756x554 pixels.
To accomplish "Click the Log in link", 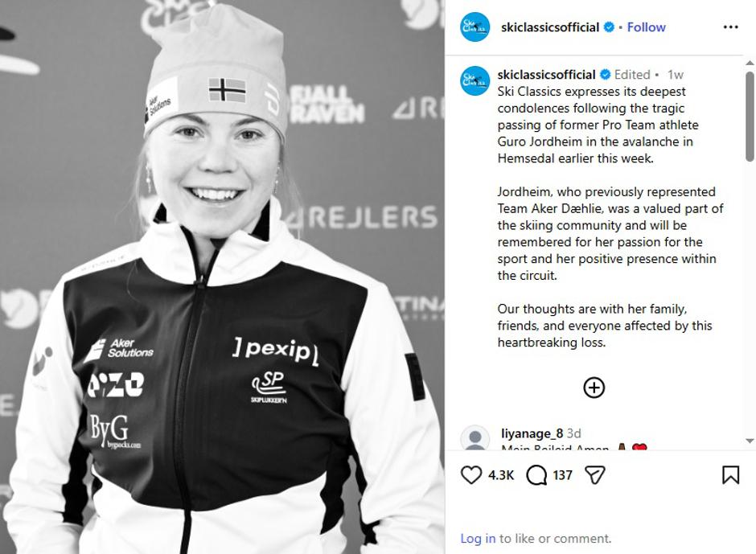I will pyautogui.click(x=478, y=538).
